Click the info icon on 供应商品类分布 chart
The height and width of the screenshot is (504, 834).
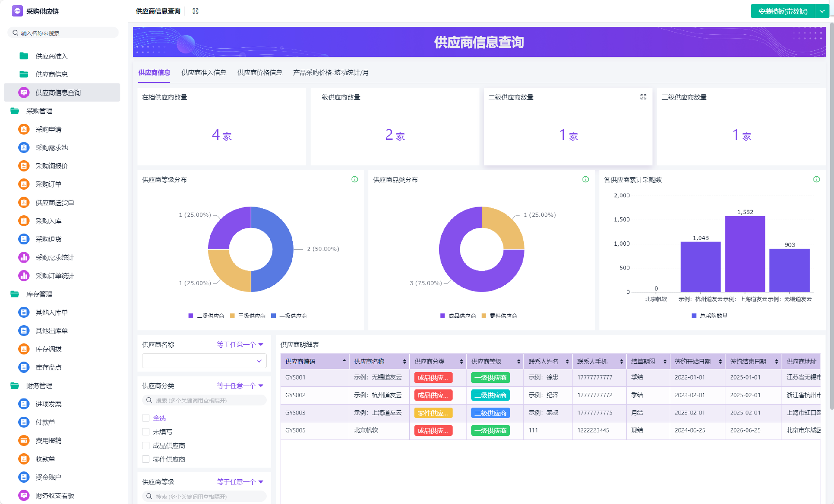(586, 179)
